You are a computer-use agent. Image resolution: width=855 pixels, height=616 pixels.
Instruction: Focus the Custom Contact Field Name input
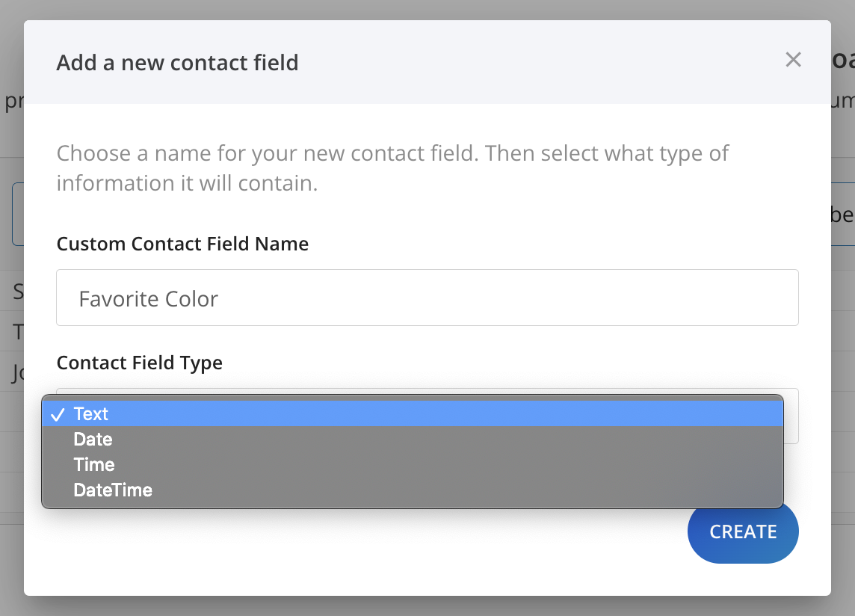coord(427,298)
